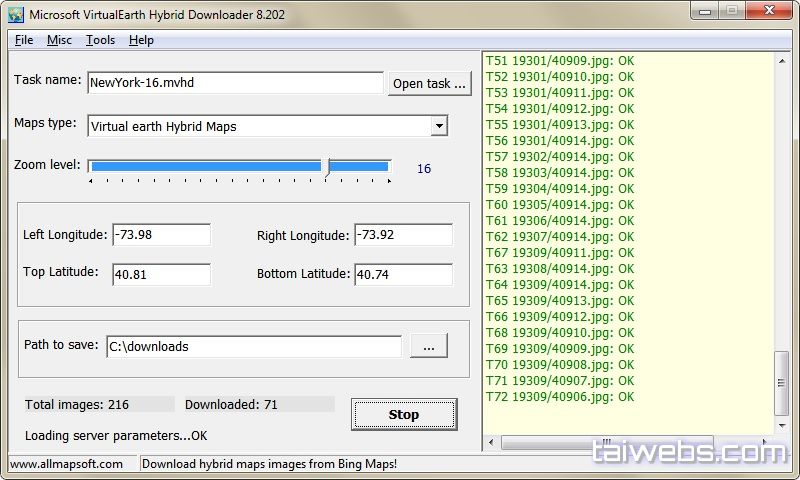Select log entry T72 19309/40906.jpg

pyautogui.click(x=560, y=397)
